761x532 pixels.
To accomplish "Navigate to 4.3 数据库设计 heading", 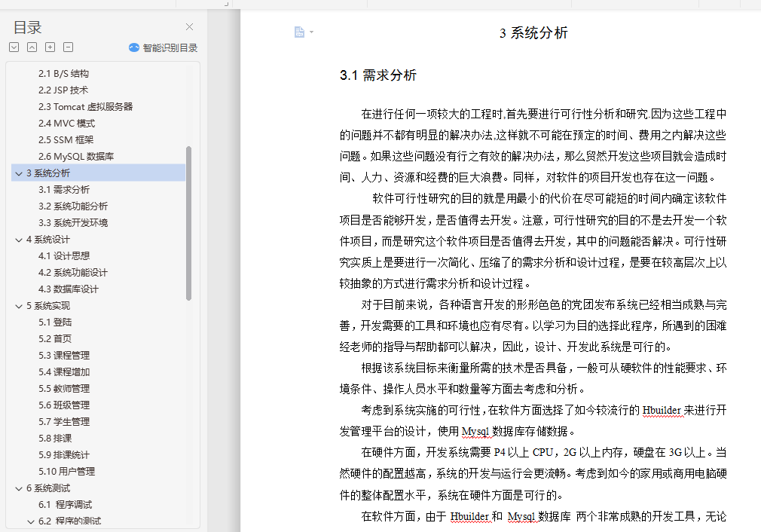I will pyautogui.click(x=69, y=289).
